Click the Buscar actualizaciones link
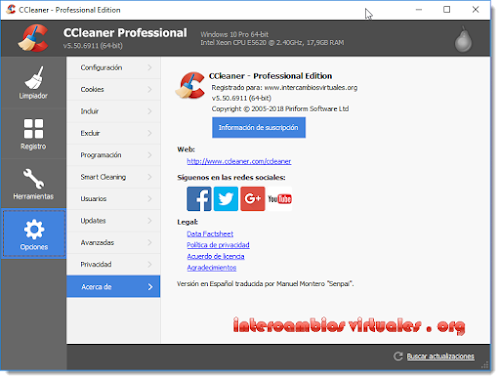Viewport: 500px width, 380px height. pos(440,356)
